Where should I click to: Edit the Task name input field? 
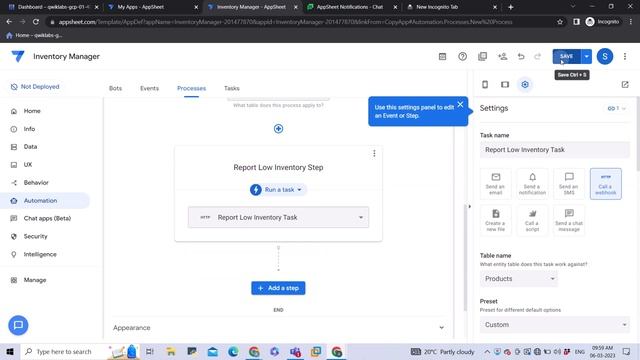click(555, 150)
